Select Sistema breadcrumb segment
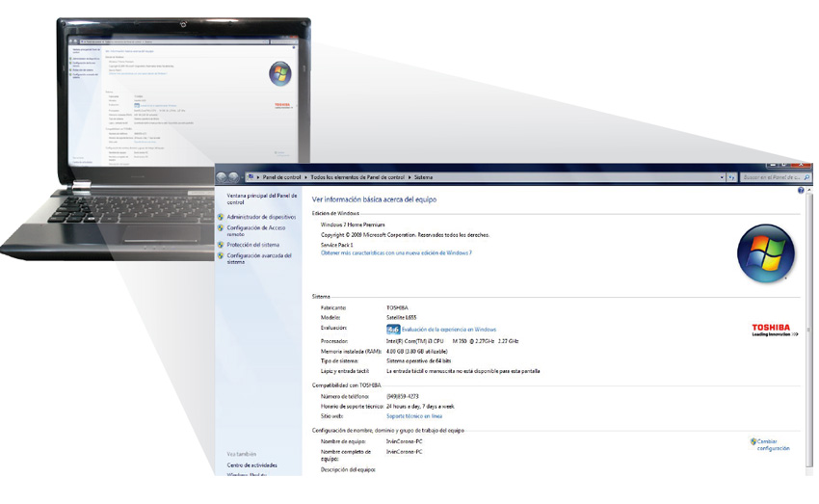 pyautogui.click(x=424, y=177)
